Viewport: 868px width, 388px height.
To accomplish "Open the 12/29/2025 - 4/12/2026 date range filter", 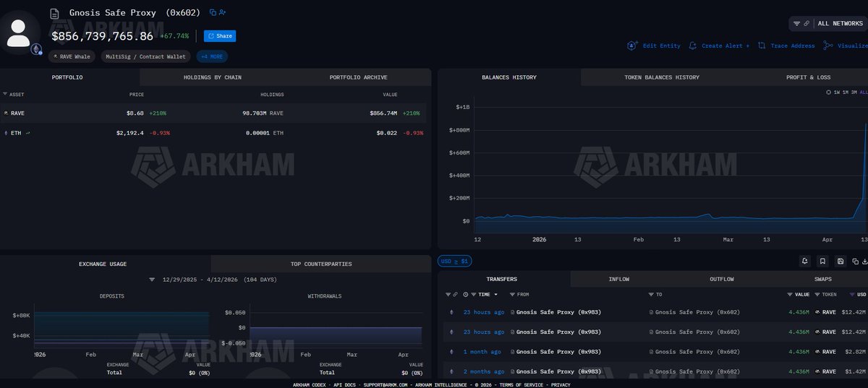I will click(211, 279).
